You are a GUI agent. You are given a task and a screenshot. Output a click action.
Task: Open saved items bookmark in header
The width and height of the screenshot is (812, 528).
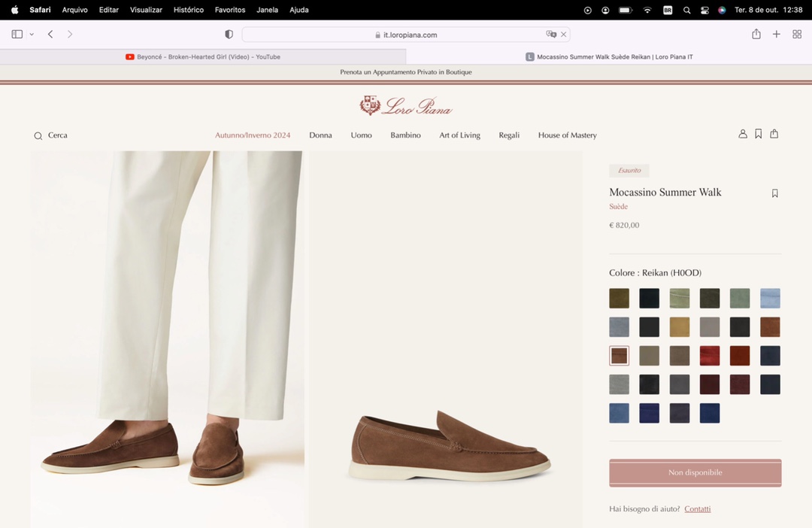pyautogui.click(x=758, y=134)
